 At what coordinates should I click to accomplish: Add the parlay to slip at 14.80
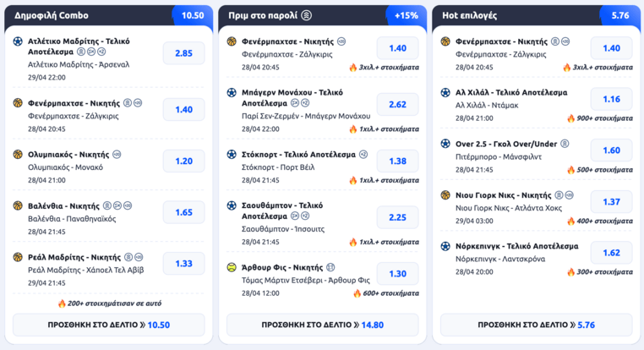click(x=322, y=325)
